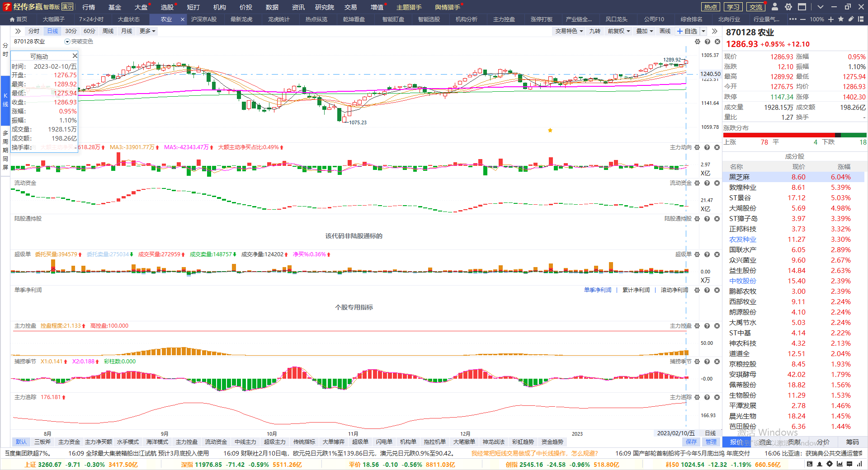Open the 叠加 dropdown

click(645, 31)
